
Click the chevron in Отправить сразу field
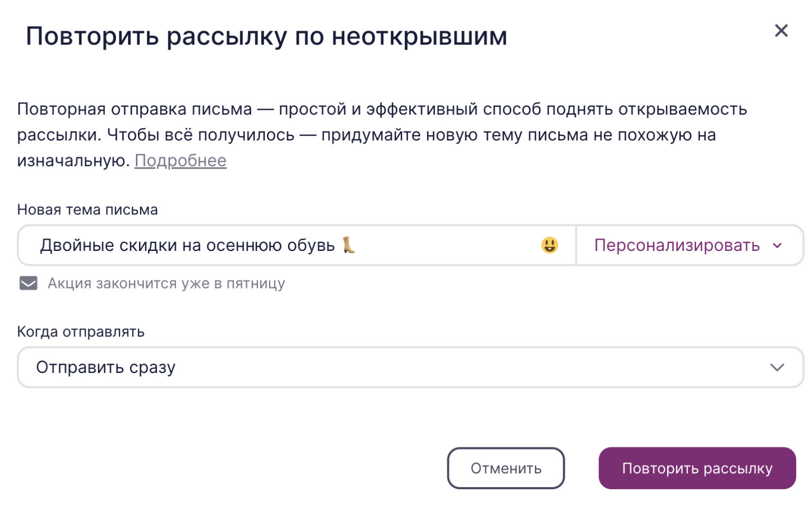point(777,368)
